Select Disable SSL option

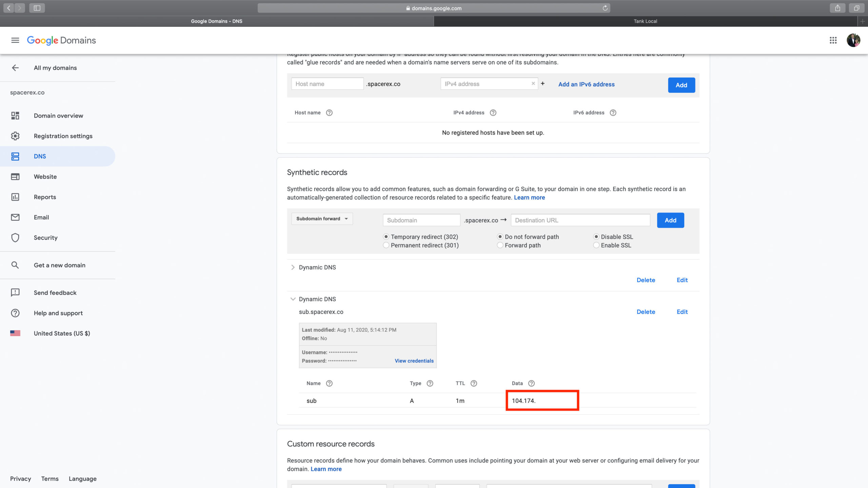tap(596, 237)
